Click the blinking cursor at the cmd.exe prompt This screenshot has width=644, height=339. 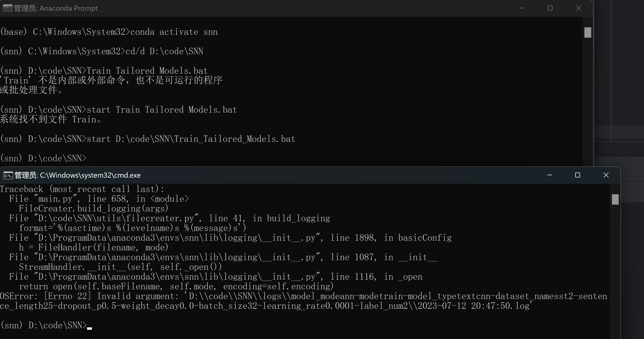tap(89, 328)
